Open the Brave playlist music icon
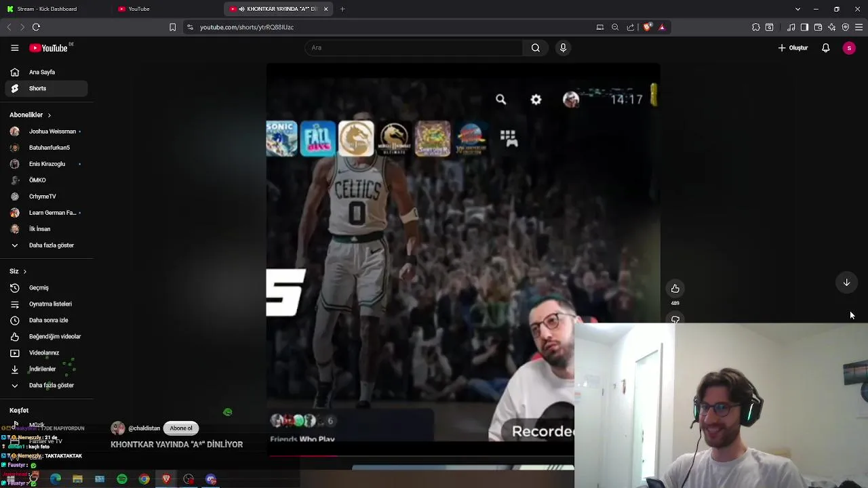This screenshot has height=488, width=868. coord(791,27)
